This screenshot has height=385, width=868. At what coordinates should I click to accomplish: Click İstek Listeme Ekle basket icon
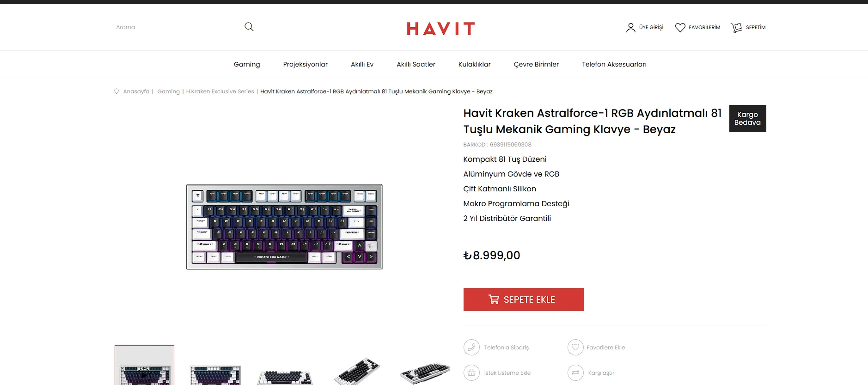coord(471,373)
